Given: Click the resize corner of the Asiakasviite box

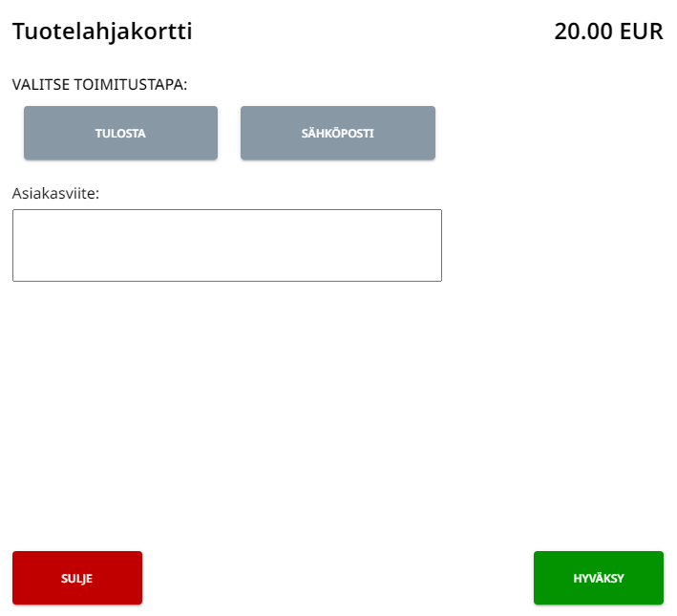Looking at the screenshot, I should [437, 277].
